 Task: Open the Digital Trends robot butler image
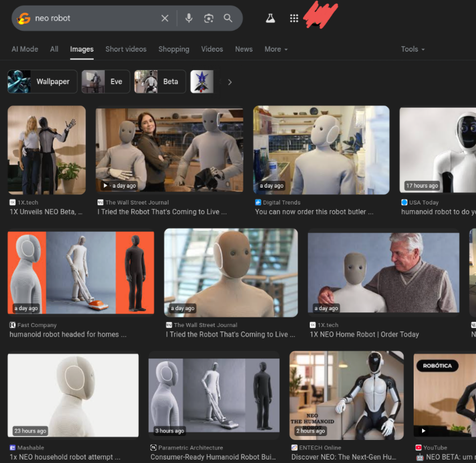point(321,150)
